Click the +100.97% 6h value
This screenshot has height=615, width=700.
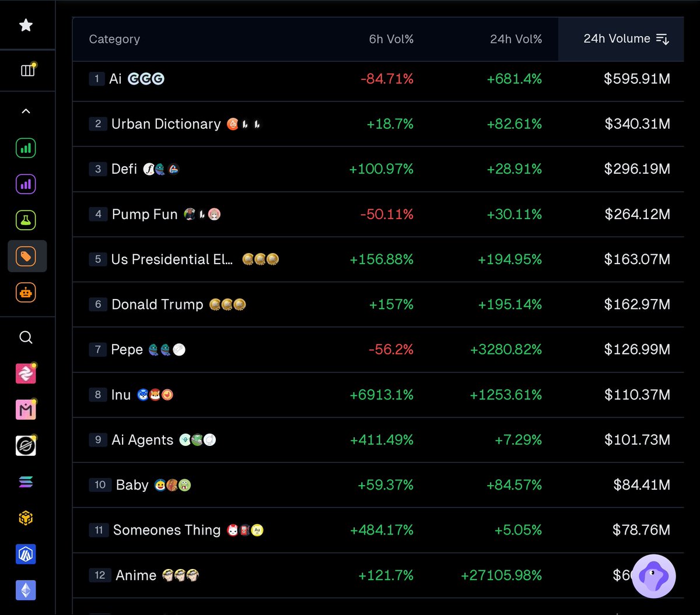pyautogui.click(x=381, y=169)
